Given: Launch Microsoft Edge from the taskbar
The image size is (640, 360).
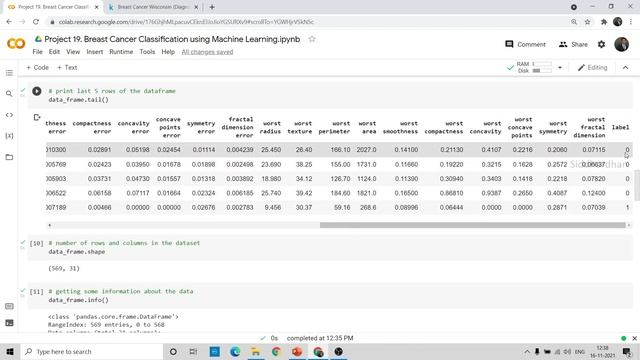Looking at the screenshot, I should [235, 351].
